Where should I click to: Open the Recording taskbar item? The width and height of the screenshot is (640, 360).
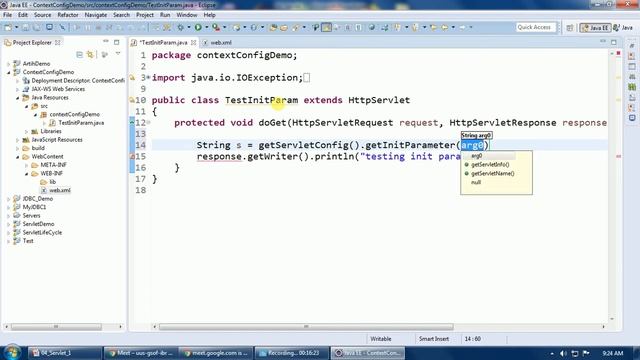(291, 353)
